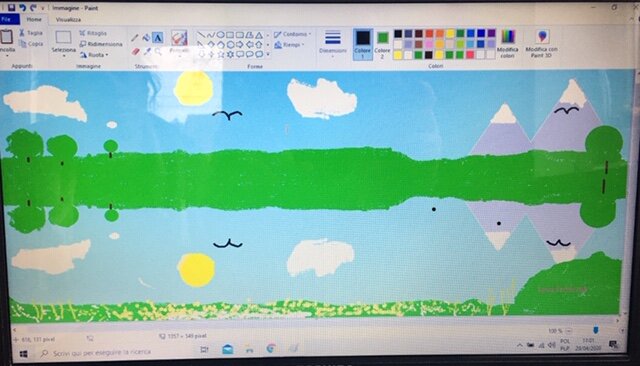Click the Ritaglia button
640x366 pixels.
click(x=93, y=33)
